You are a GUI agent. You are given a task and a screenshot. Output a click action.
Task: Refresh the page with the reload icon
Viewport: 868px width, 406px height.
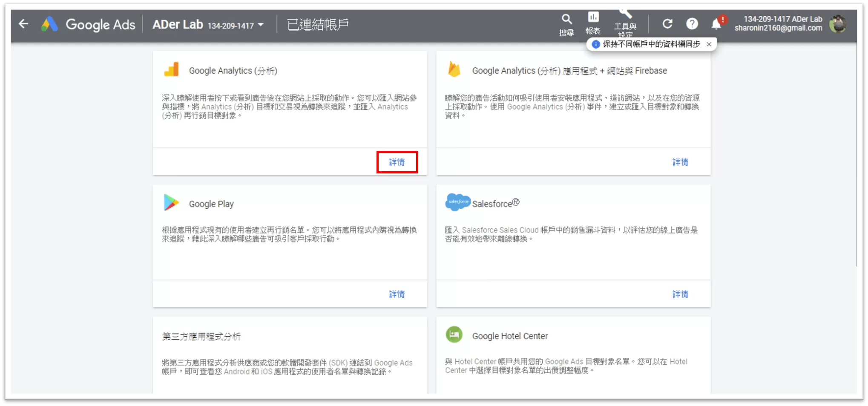tap(667, 24)
